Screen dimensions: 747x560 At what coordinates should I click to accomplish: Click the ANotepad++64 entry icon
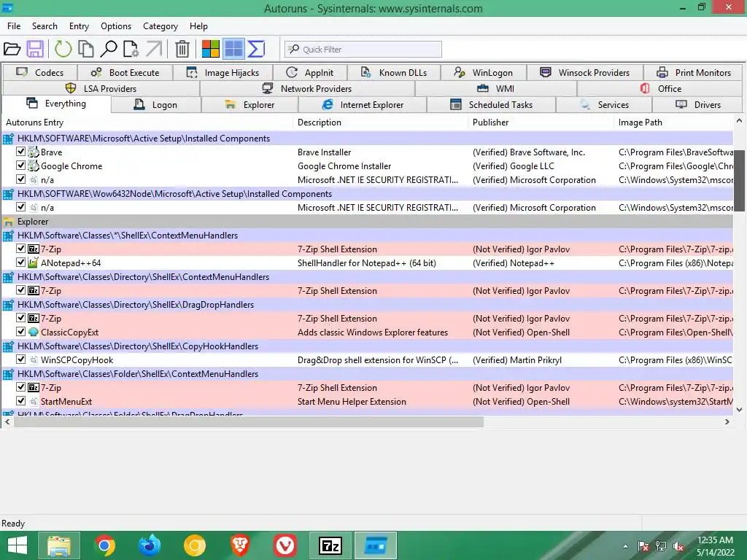point(34,262)
